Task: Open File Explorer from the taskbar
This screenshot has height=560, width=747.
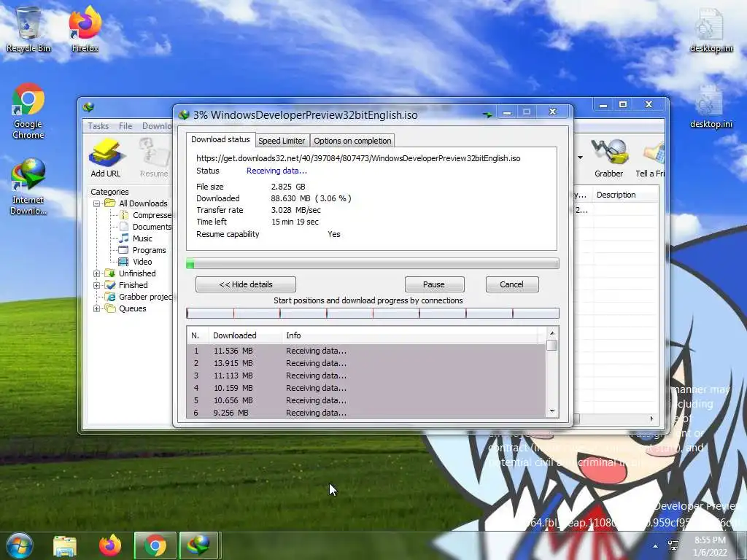Action: click(x=64, y=546)
